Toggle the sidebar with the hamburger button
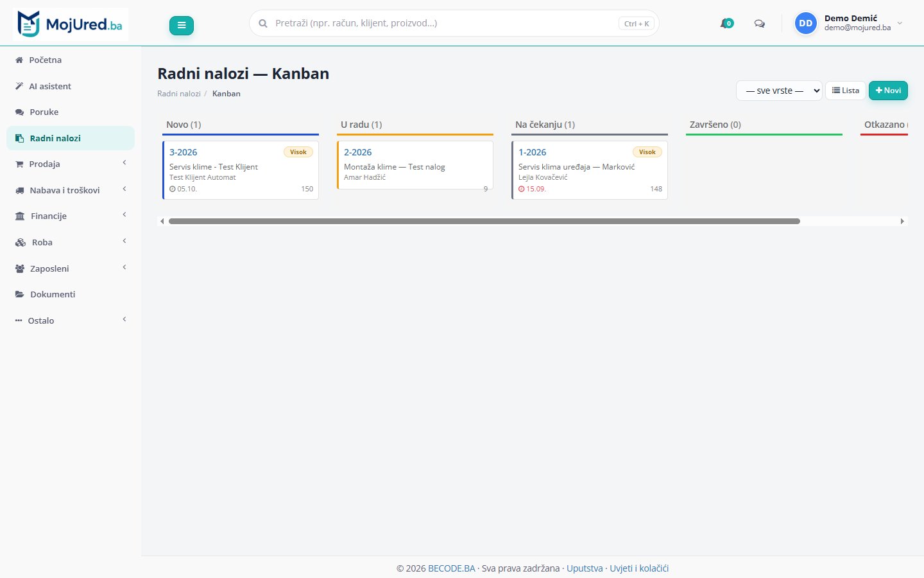924x578 pixels. tap(182, 25)
